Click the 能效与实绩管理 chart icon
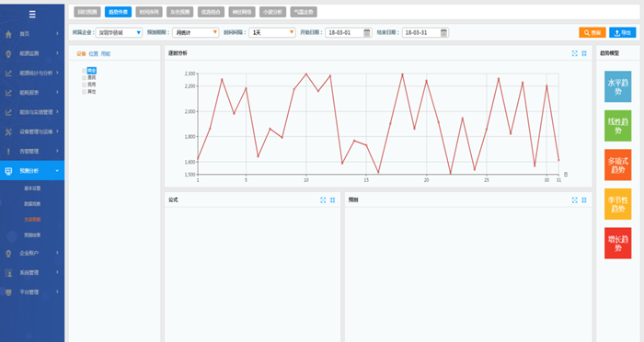 click(x=8, y=112)
